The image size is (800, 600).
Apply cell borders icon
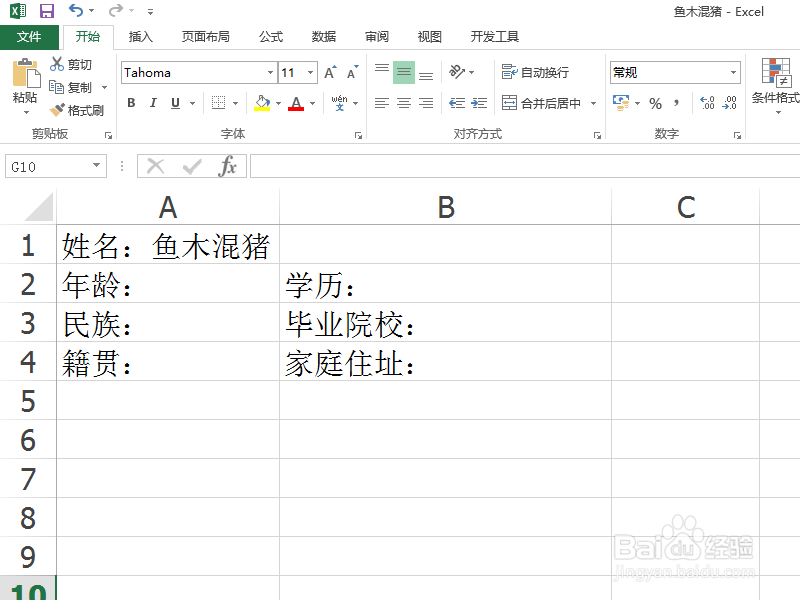(x=218, y=103)
